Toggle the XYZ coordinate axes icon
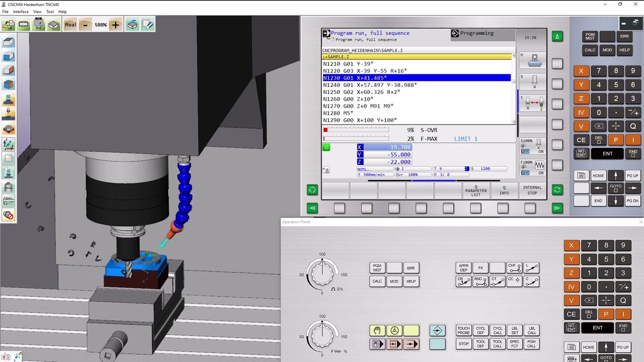The image size is (644, 362). (8, 145)
